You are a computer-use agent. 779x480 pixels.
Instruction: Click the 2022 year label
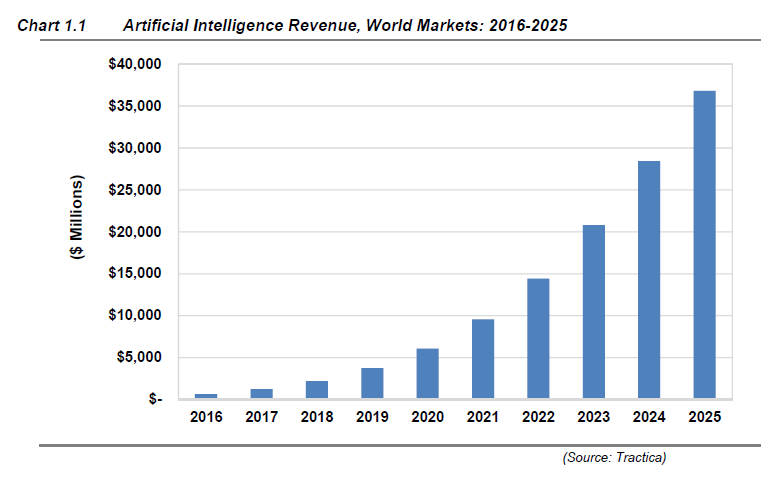click(x=539, y=417)
